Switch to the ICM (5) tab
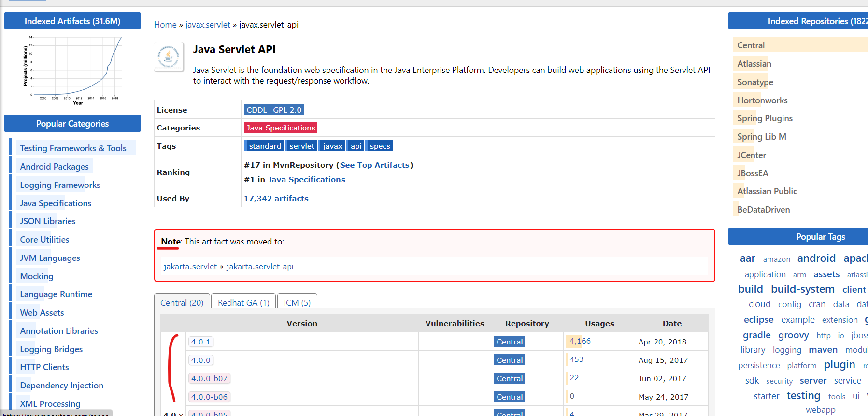The height and width of the screenshot is (416, 868). click(x=297, y=302)
